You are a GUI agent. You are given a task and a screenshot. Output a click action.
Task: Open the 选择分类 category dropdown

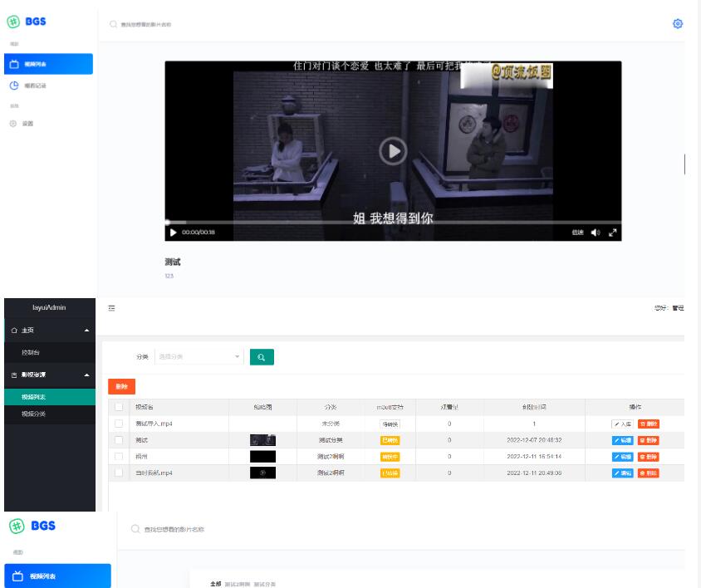[x=199, y=357]
